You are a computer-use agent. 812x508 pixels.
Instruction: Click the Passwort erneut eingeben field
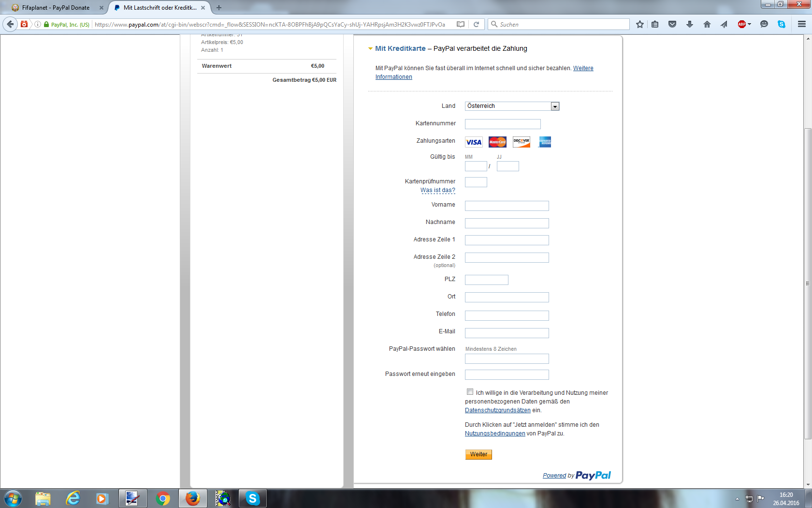pyautogui.click(x=507, y=374)
